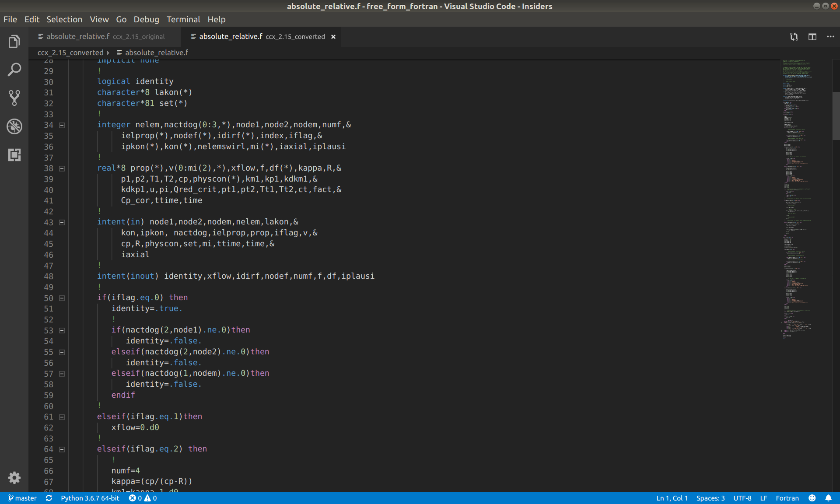This screenshot has width=840, height=504.
Task: Collapse the elseif fold at line 55
Action: coord(62,352)
